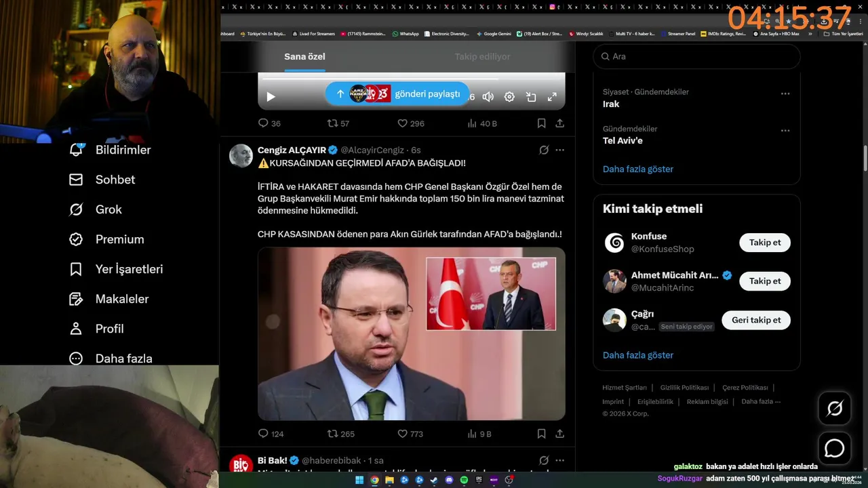Expand footer Daha fazla menu
The height and width of the screenshot is (488, 868).
point(761,401)
